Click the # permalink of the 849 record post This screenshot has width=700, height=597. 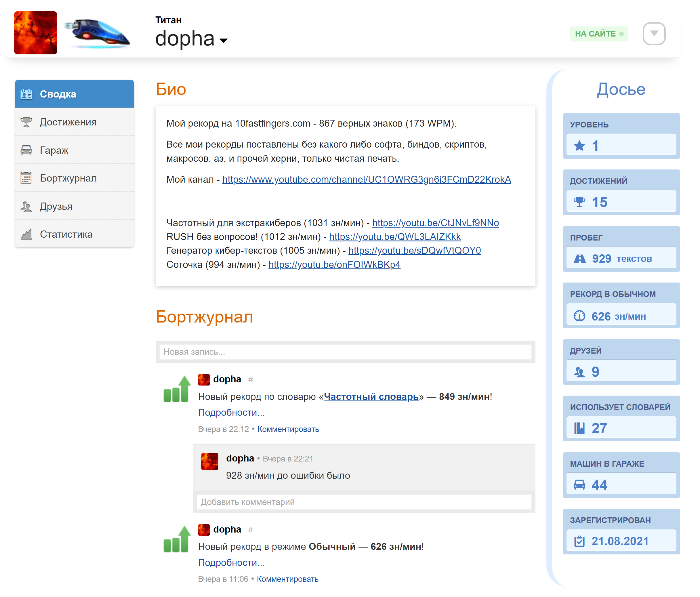coord(251,380)
